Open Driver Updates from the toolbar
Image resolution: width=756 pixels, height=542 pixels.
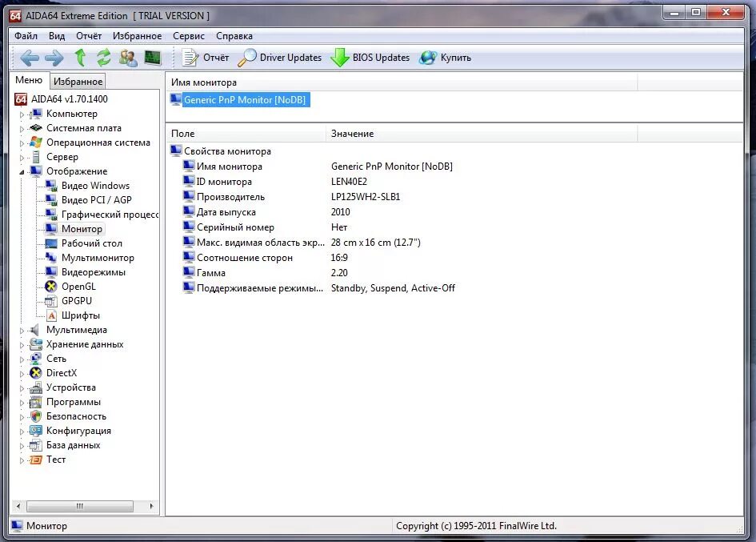pos(280,58)
